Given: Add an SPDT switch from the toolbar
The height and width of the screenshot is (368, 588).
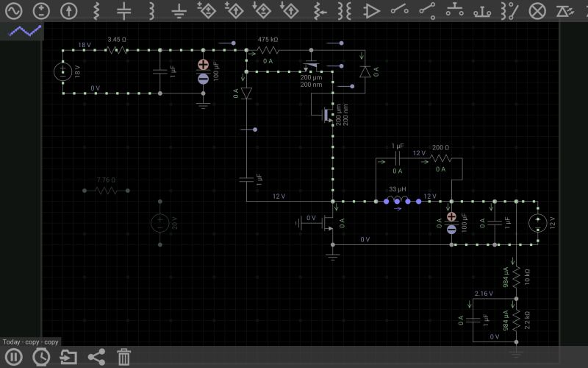Looking at the screenshot, I should click(427, 10).
